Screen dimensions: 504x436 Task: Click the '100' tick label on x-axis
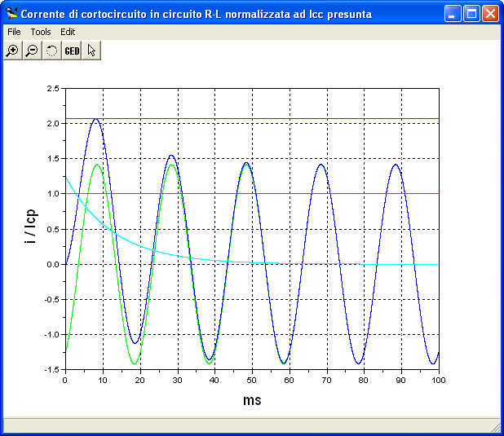coord(439,381)
